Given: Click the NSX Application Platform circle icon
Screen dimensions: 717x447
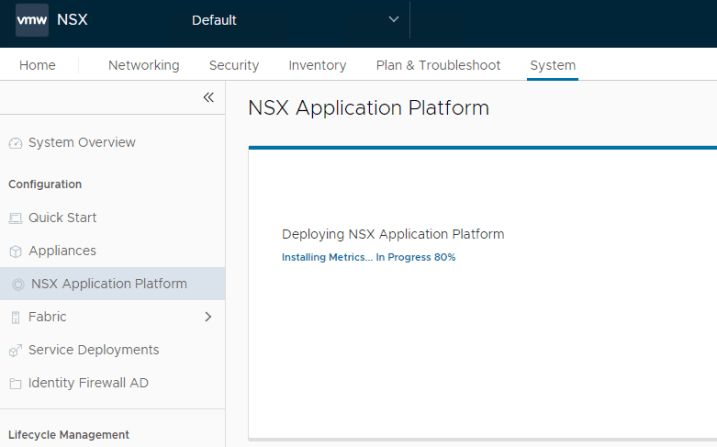Looking at the screenshot, I should pos(18,284).
